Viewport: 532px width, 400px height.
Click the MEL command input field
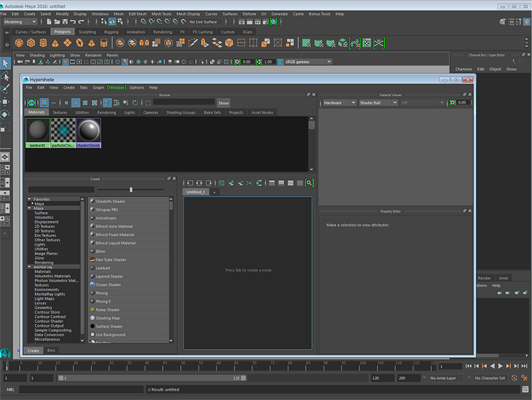82,390
